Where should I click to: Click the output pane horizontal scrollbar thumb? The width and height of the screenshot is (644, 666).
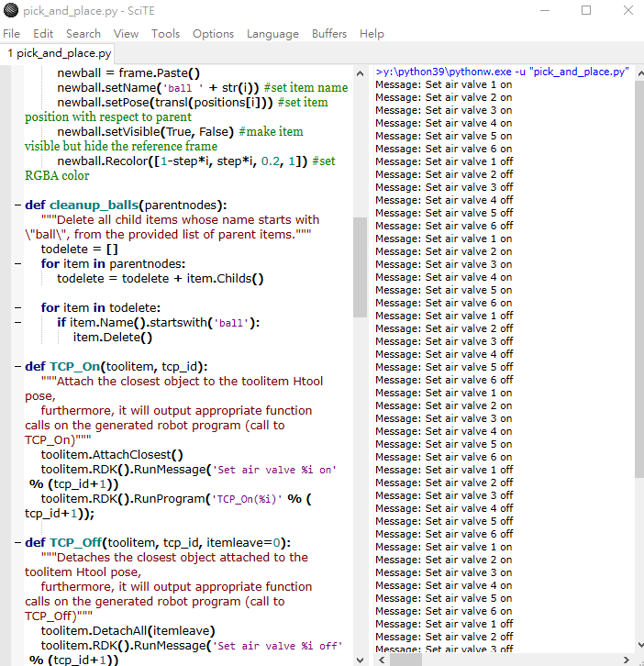406,660
